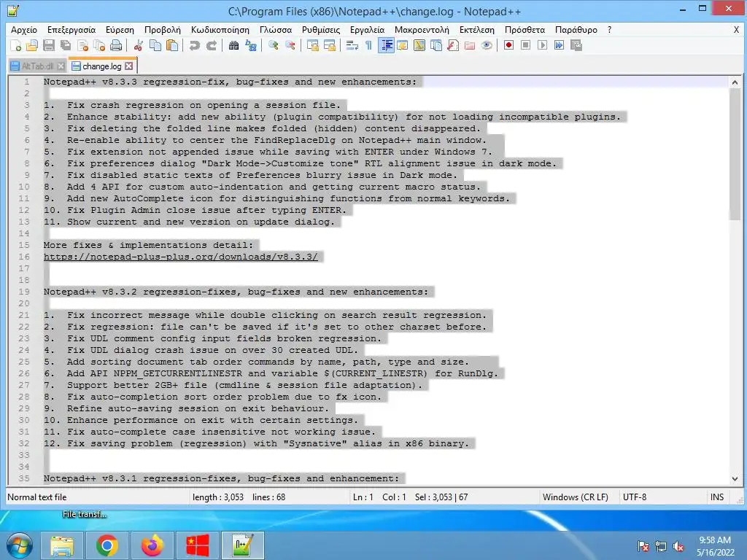Redo the action with the toolbar arrow

pyautogui.click(x=212, y=45)
